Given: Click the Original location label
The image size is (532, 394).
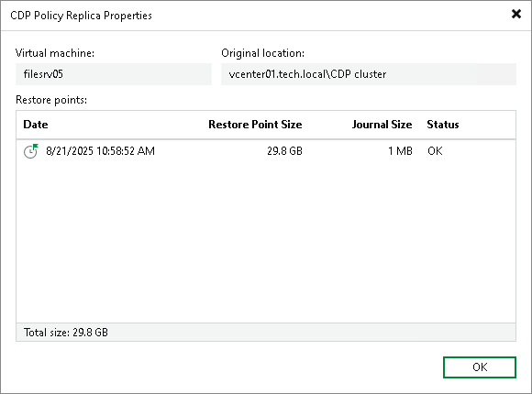Looking at the screenshot, I should point(262,53).
